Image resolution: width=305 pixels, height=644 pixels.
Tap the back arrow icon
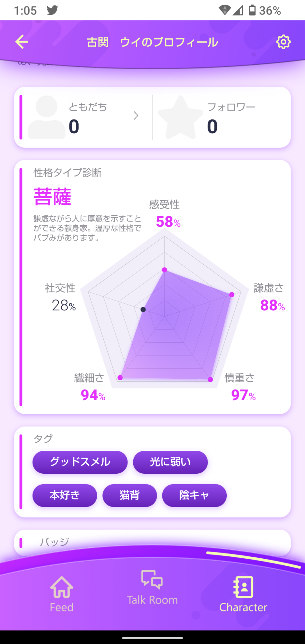(22, 42)
